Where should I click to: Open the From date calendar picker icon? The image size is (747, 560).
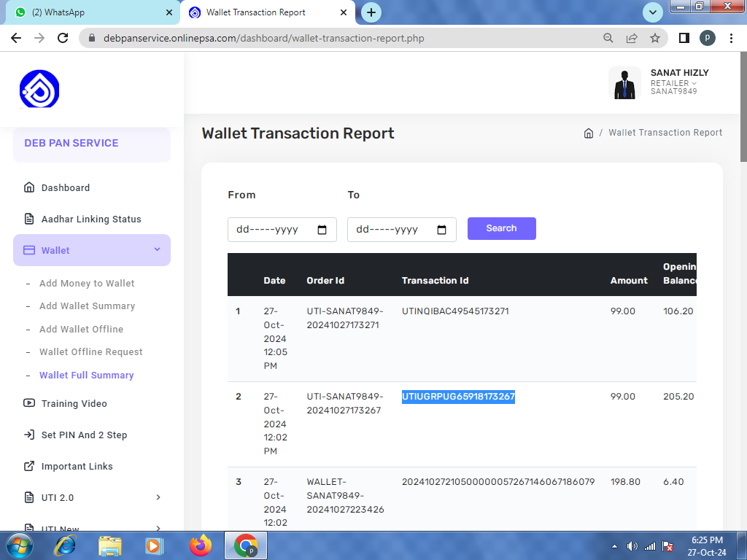tap(322, 230)
